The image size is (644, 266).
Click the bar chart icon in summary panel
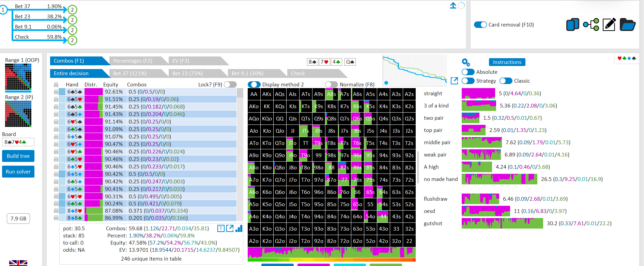(x=239, y=228)
